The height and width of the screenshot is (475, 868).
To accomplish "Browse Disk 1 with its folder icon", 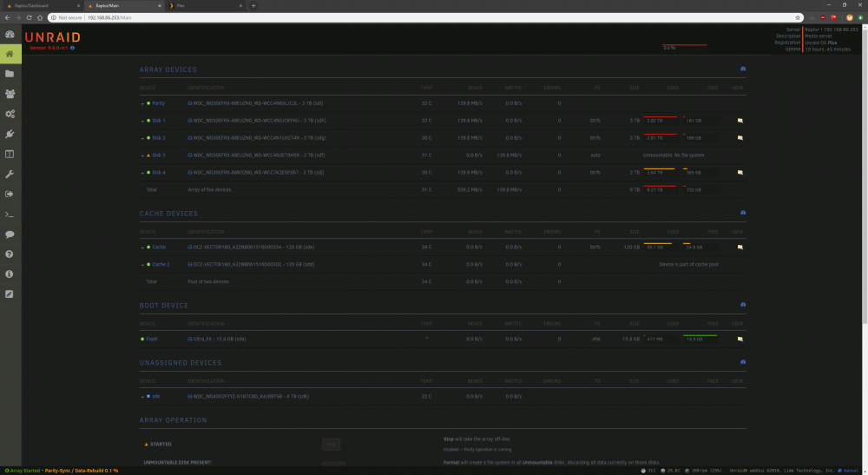I will tap(740, 120).
